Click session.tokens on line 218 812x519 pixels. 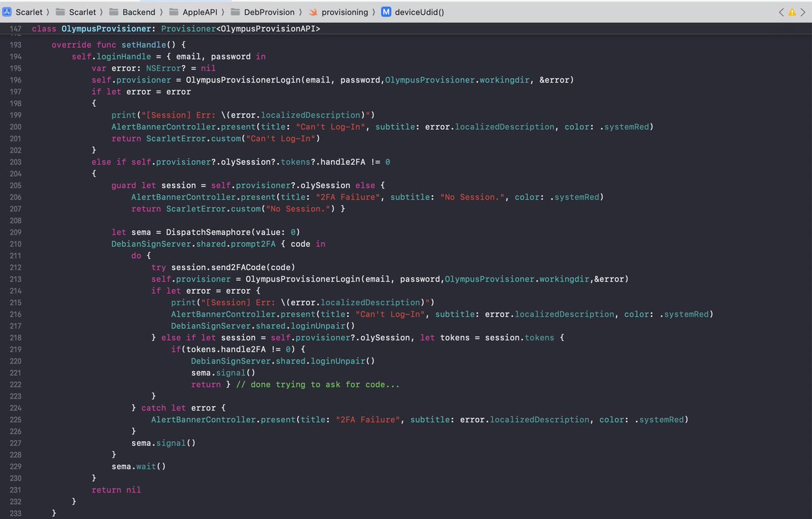pos(520,338)
